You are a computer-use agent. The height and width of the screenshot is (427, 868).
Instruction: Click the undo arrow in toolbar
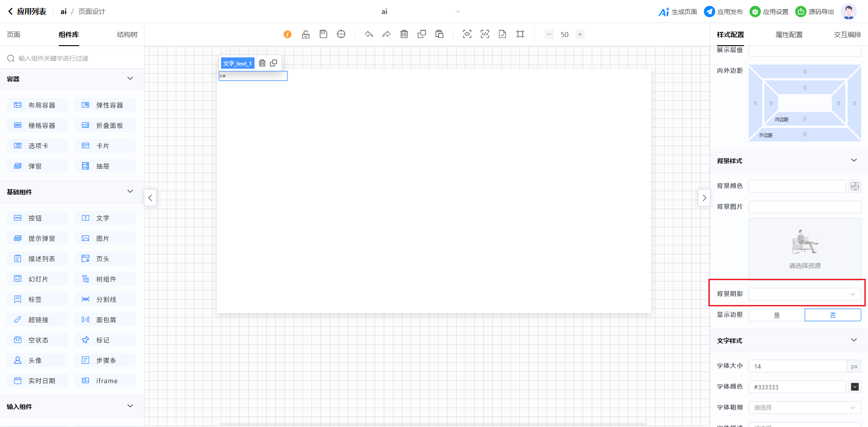pyautogui.click(x=369, y=34)
